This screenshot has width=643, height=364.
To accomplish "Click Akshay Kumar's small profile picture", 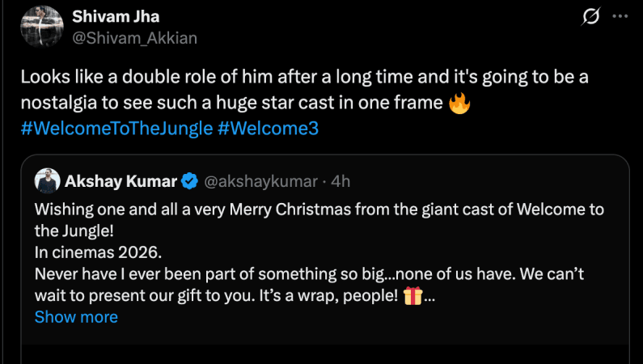I will pyautogui.click(x=47, y=181).
